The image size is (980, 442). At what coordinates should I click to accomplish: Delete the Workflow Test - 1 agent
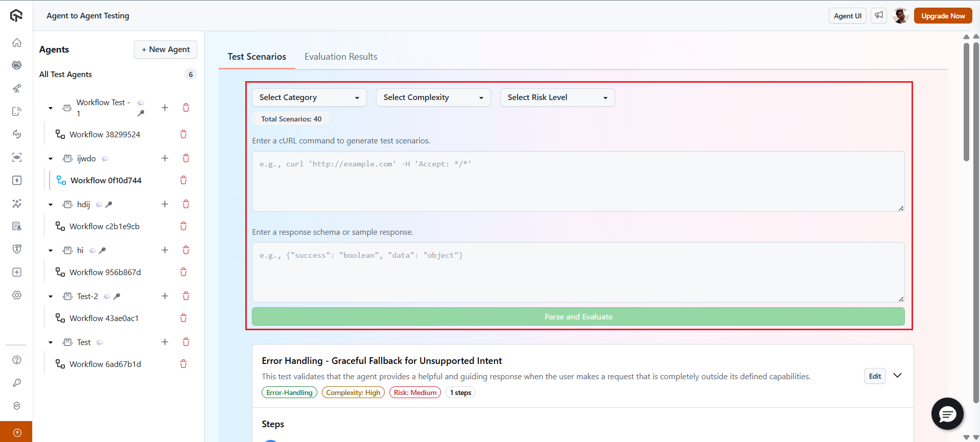coord(186,108)
